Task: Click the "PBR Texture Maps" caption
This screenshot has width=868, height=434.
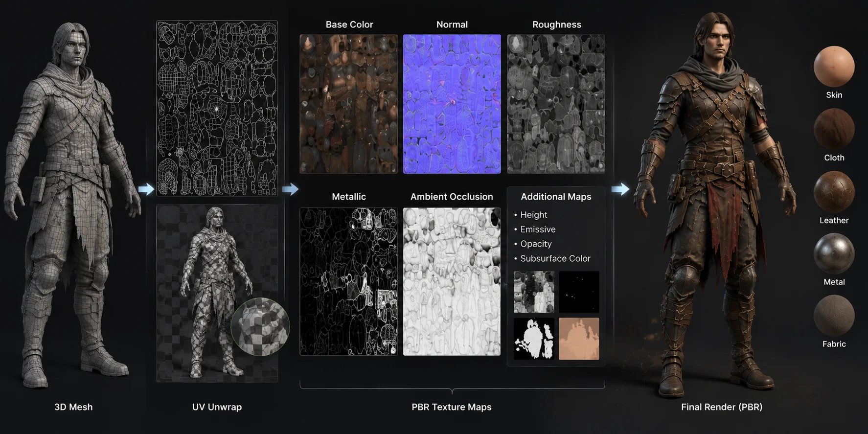Action: tap(452, 407)
